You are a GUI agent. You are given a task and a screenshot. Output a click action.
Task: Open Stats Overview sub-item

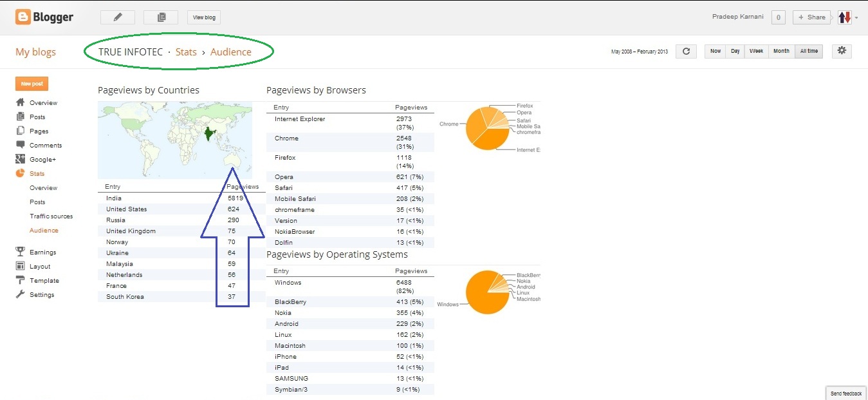coord(43,188)
